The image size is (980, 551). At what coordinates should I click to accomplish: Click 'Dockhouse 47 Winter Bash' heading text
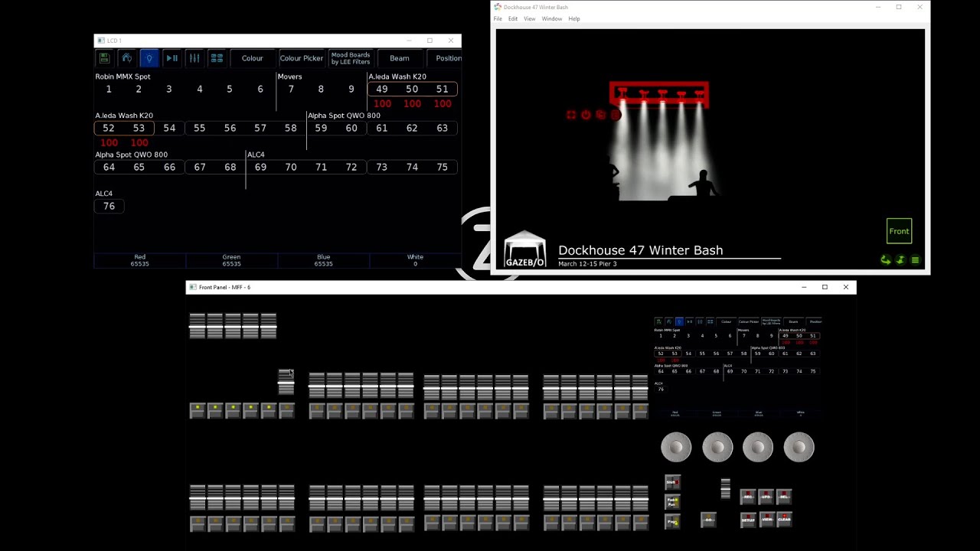coord(640,250)
